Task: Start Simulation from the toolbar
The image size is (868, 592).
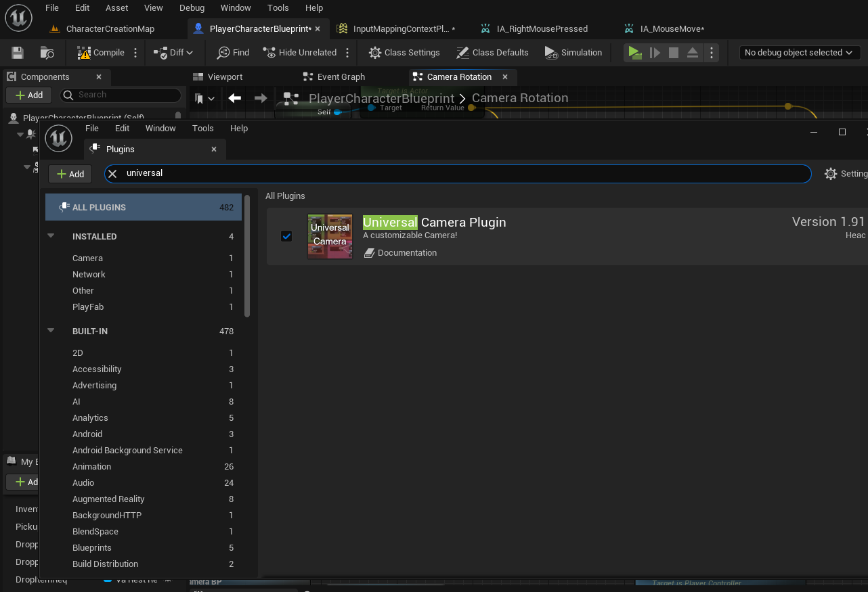Action: [x=573, y=52]
